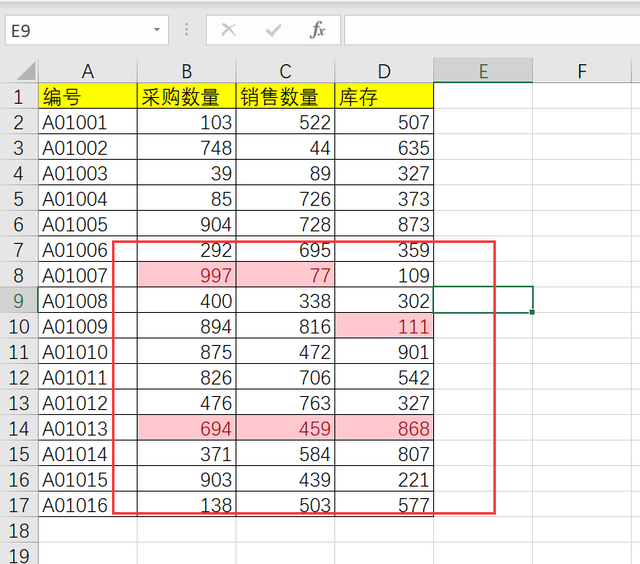Select column E header
This screenshot has height=564, width=640.
(x=483, y=71)
